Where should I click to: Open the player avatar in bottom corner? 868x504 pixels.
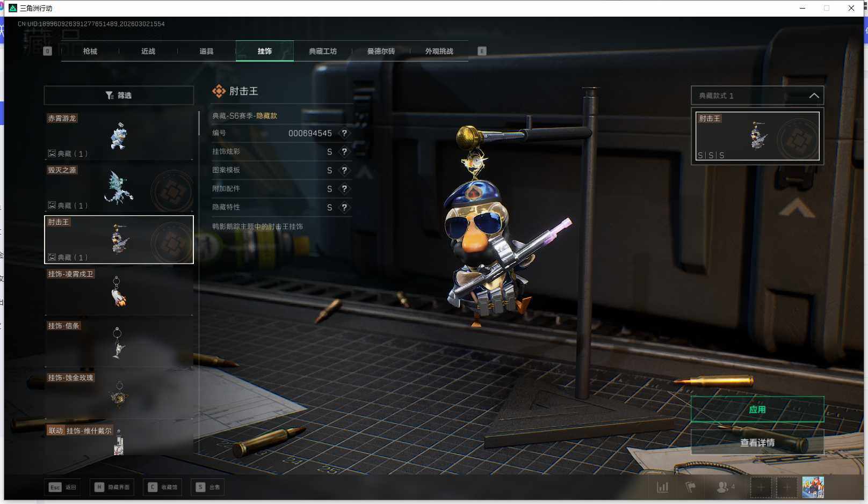click(813, 487)
